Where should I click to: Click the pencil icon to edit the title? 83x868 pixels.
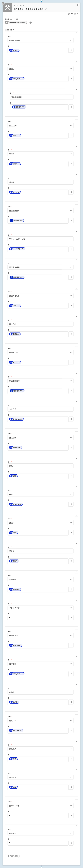[46, 9]
